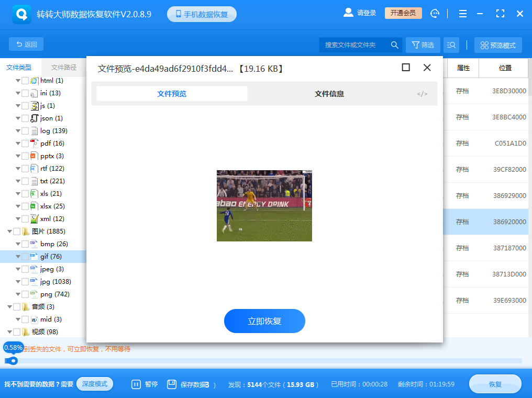
Task: Open the 文件路径 tab
Action: click(65, 67)
